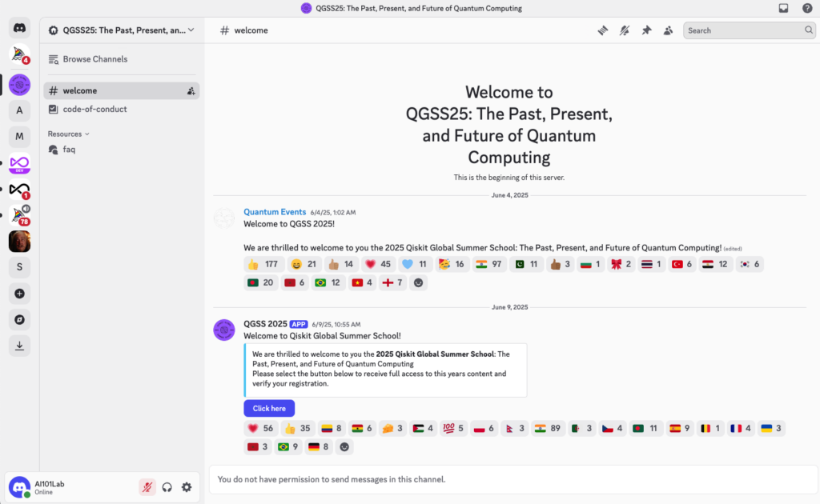
Task: Toggle the South Korea flag reaction showing 6
Action: click(750, 264)
